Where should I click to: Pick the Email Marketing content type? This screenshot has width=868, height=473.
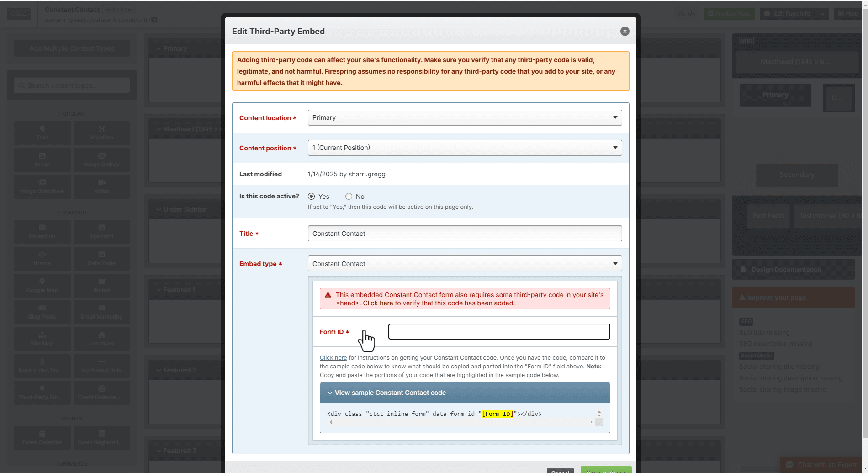[101, 312]
